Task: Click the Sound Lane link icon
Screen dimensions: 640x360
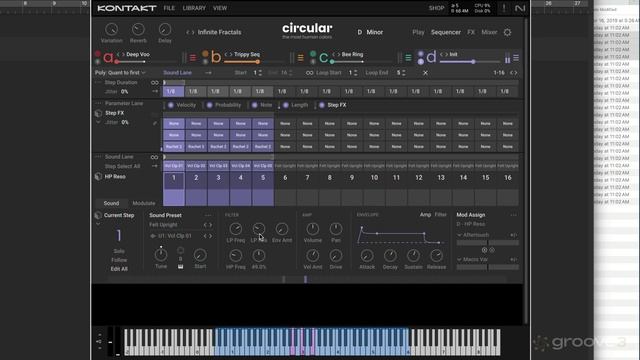Action: tap(154, 157)
